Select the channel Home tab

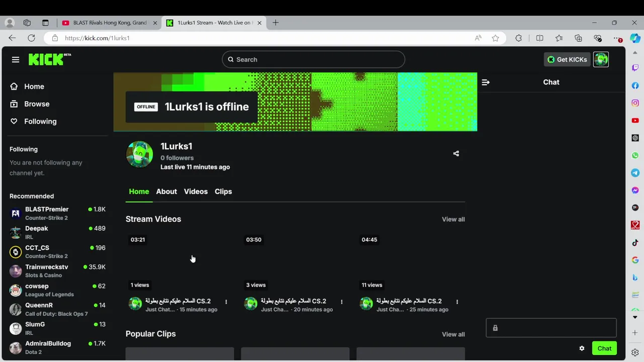pyautogui.click(x=139, y=192)
